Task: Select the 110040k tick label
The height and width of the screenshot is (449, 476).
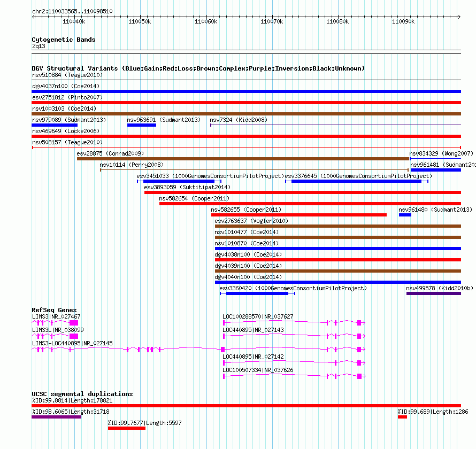Action: pos(74,21)
